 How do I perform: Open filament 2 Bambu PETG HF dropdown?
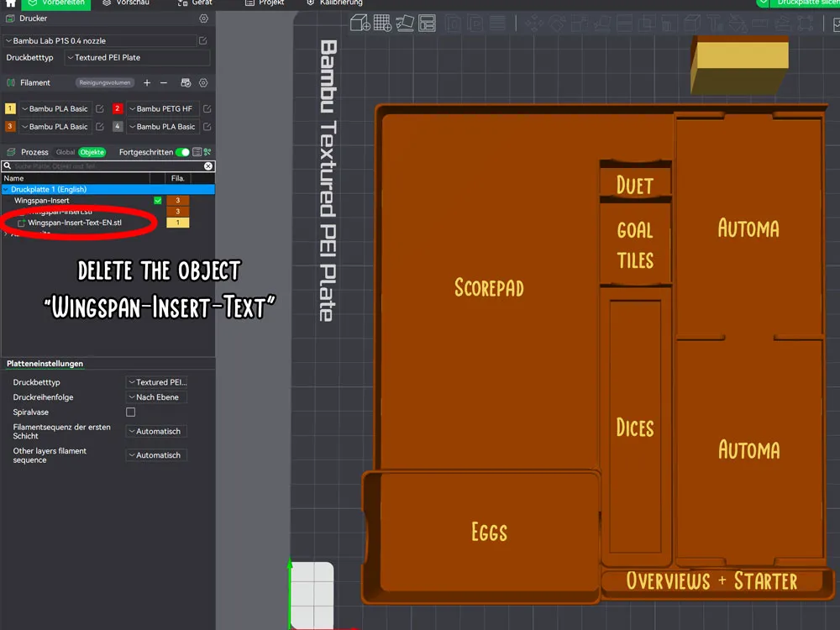(x=163, y=108)
